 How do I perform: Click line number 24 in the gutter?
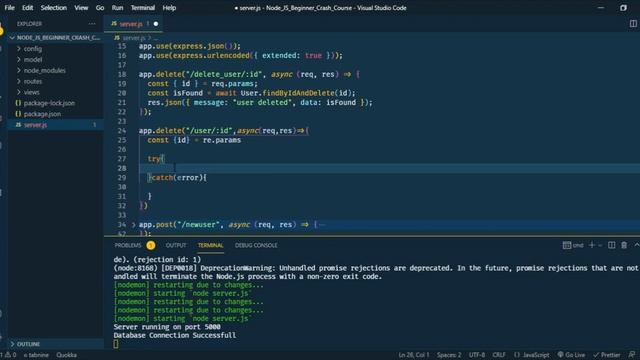click(x=122, y=131)
